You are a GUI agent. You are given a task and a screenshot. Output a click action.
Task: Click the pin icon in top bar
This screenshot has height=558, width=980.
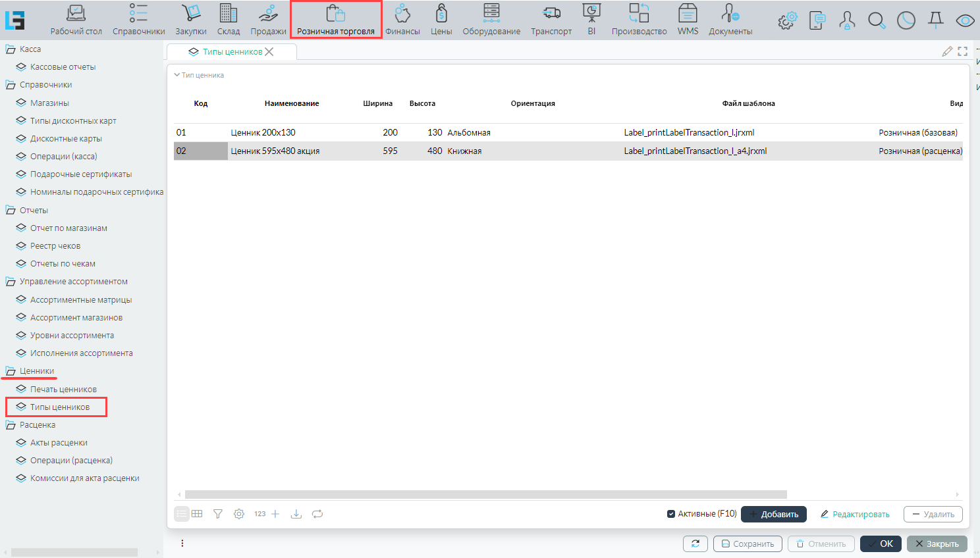[935, 20]
